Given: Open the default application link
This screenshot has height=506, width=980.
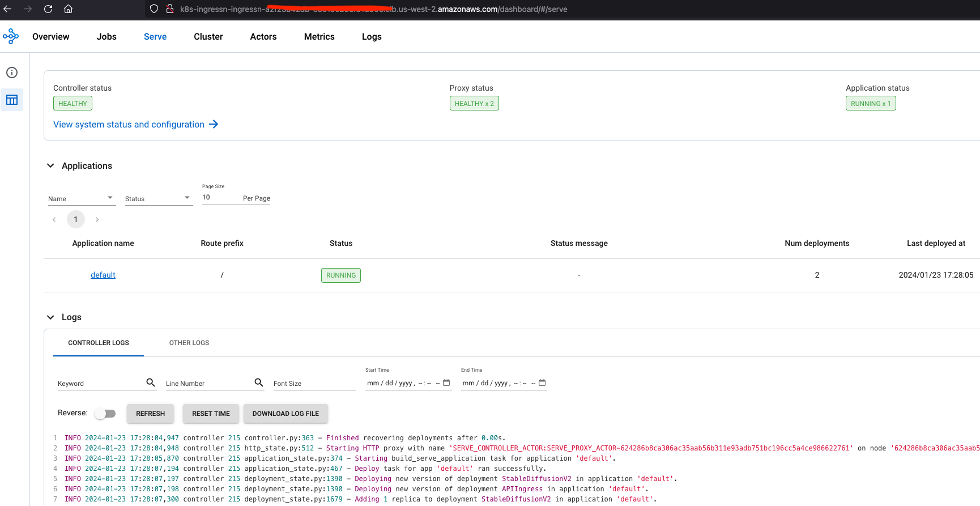Looking at the screenshot, I should 103,275.
